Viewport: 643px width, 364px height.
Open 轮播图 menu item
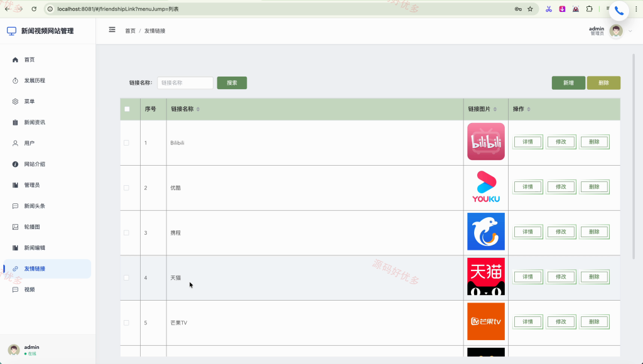click(x=48, y=227)
